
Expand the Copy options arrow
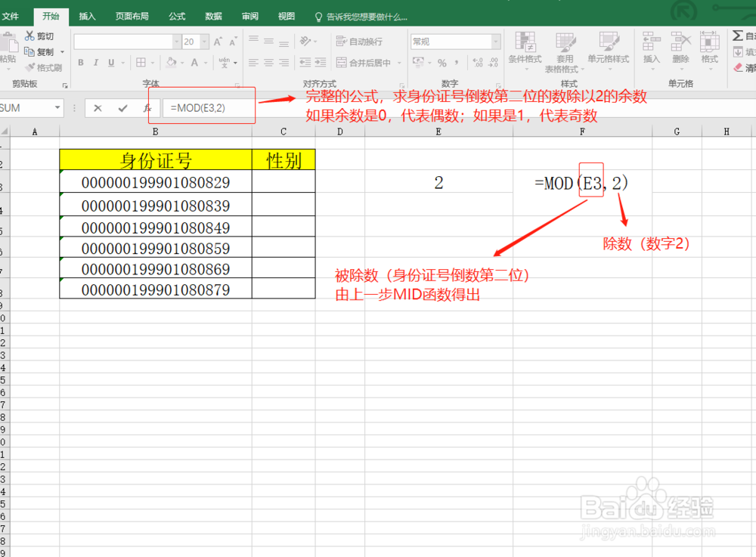pyautogui.click(x=62, y=51)
